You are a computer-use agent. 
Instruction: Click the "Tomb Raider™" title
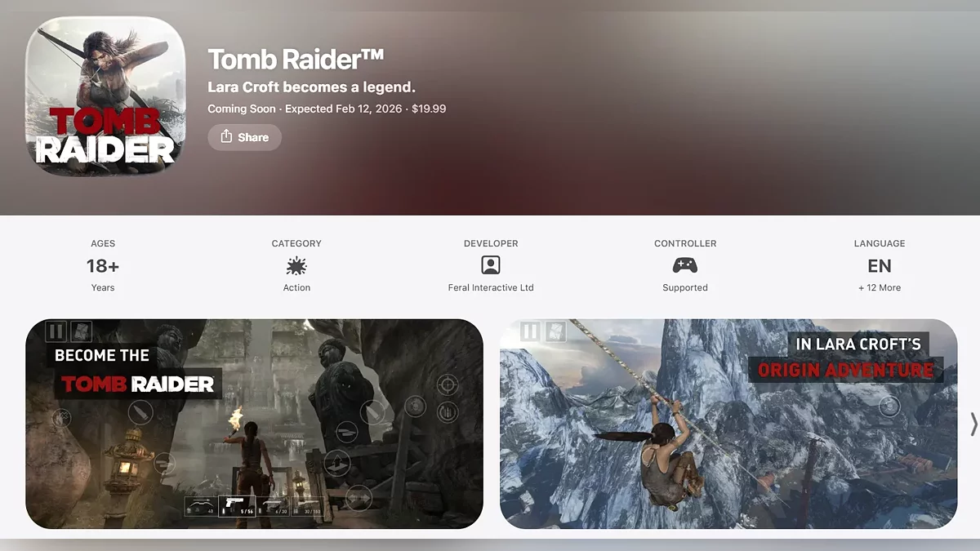(296, 59)
